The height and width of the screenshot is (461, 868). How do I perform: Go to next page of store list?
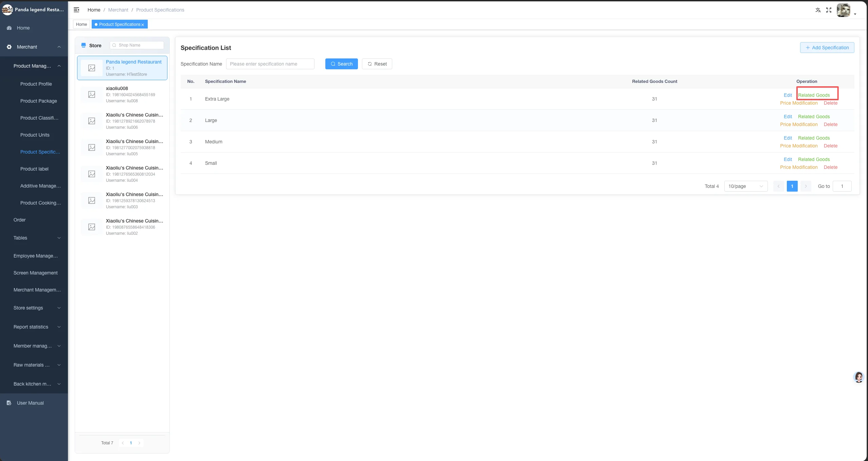click(139, 443)
